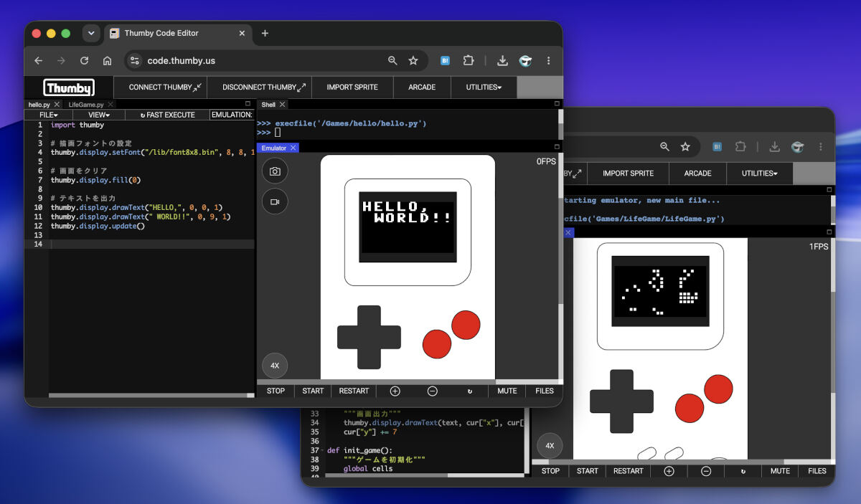Click IMPORT SPRITE in front window
861x504 pixels.
point(352,87)
